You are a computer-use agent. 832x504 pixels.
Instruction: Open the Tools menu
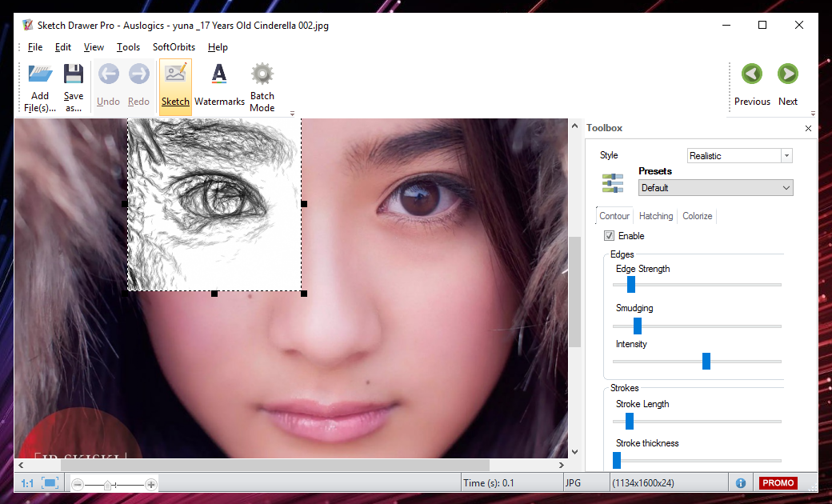click(x=128, y=47)
